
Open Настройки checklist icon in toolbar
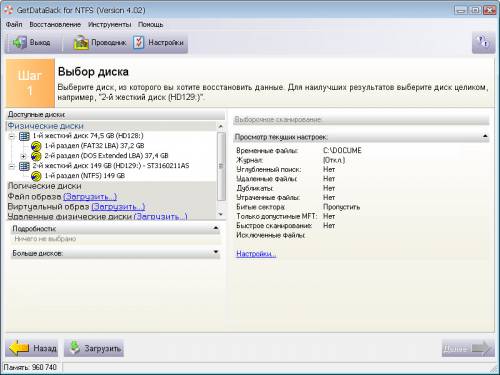[x=138, y=43]
